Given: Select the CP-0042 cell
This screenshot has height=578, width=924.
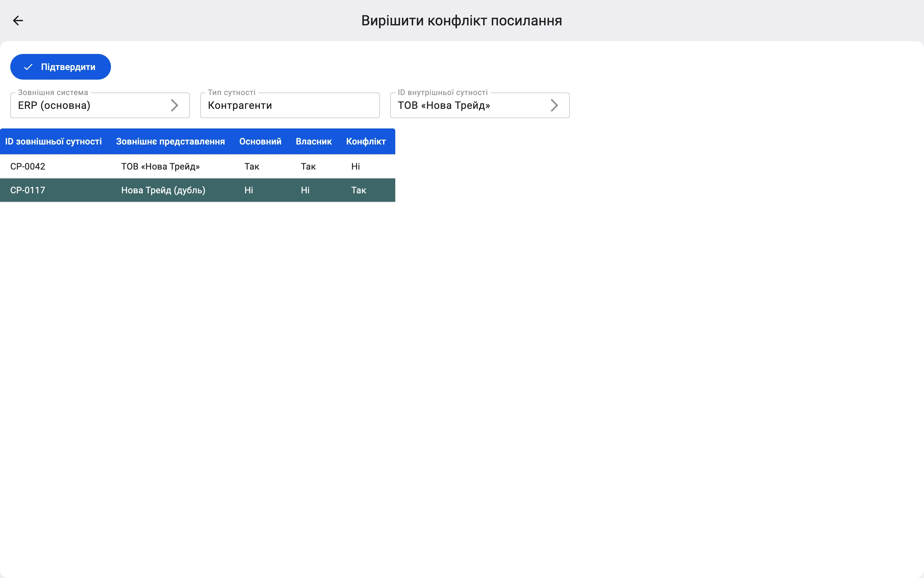Looking at the screenshot, I should (x=28, y=166).
